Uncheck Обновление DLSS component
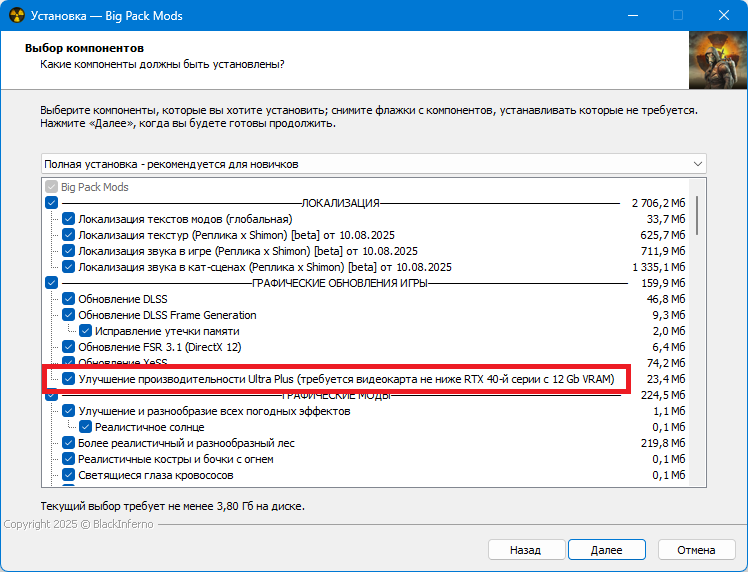This screenshot has width=748, height=572. (68, 299)
